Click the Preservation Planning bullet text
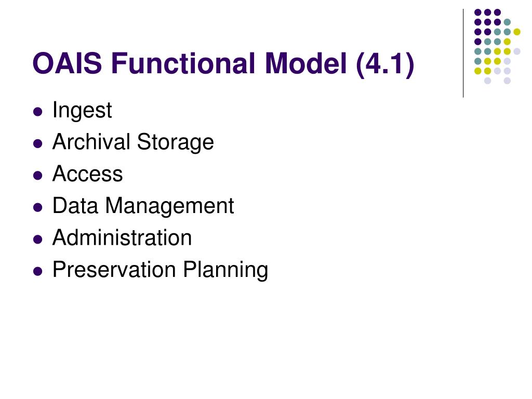The width and height of the screenshot is (532, 399). 160,270
